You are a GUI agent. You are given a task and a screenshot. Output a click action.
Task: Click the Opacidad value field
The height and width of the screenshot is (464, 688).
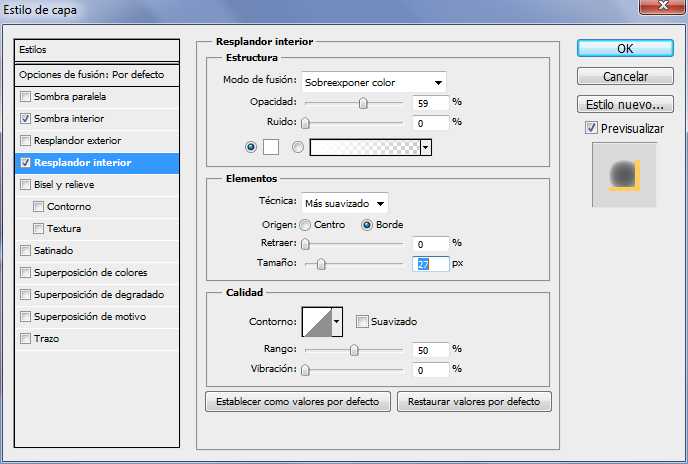(x=431, y=103)
